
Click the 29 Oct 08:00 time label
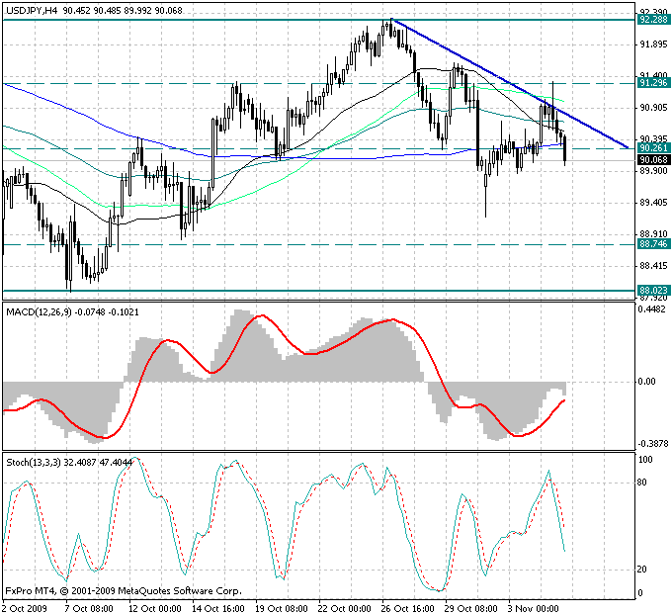[x=471, y=609]
